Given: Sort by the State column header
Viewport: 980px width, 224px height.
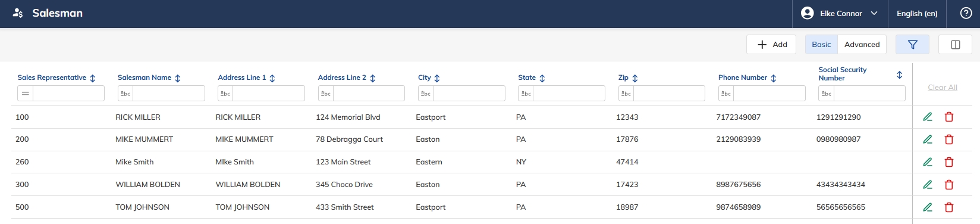Looking at the screenshot, I should (542, 78).
